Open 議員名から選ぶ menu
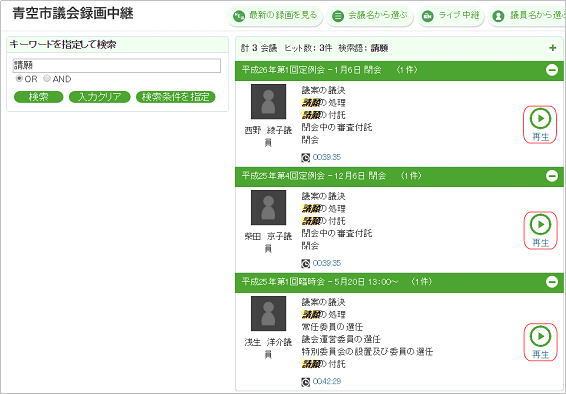The height and width of the screenshot is (394, 566). pos(528,16)
